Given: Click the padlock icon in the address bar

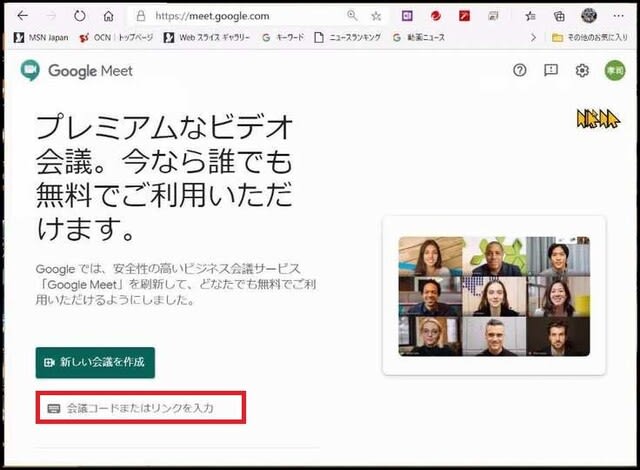Looking at the screenshot, I should 141,16.
